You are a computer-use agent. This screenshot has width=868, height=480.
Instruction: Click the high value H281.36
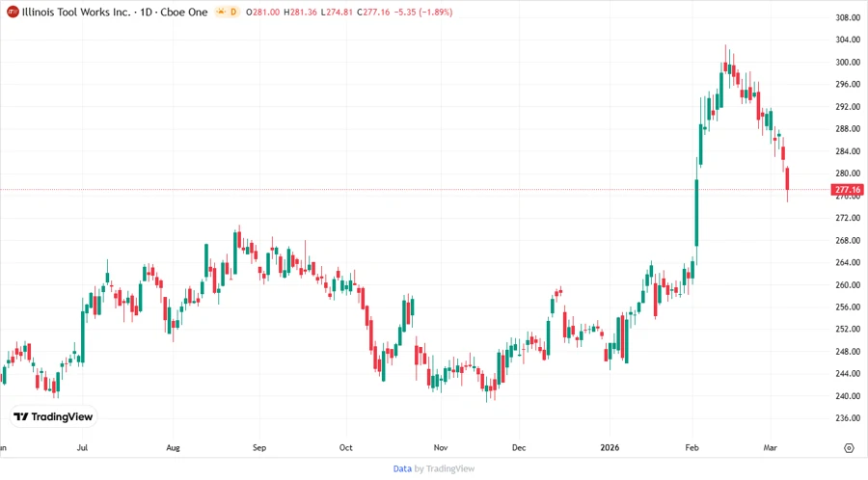tap(300, 12)
